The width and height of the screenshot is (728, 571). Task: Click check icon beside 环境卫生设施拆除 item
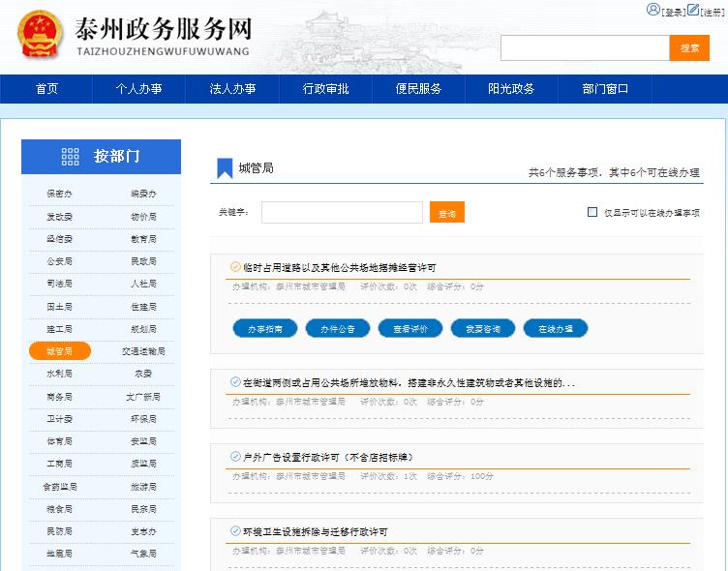point(235,530)
